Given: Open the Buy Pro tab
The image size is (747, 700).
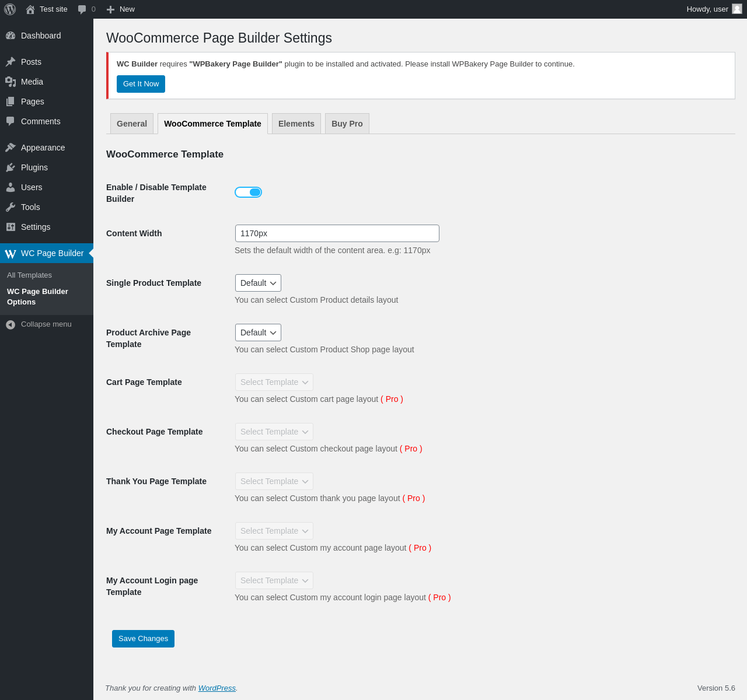Looking at the screenshot, I should click(347, 124).
